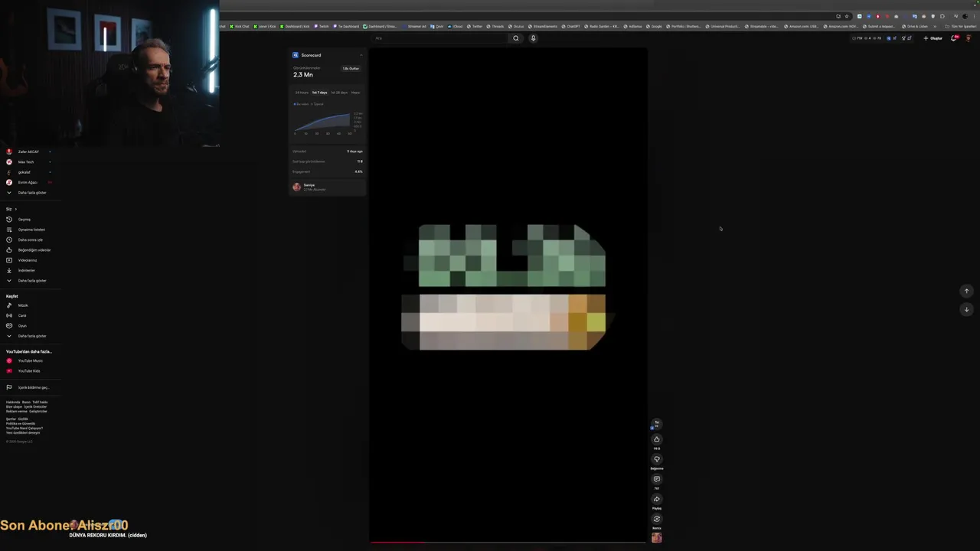
Task: Focus the YouTube search field
Action: tap(440, 38)
